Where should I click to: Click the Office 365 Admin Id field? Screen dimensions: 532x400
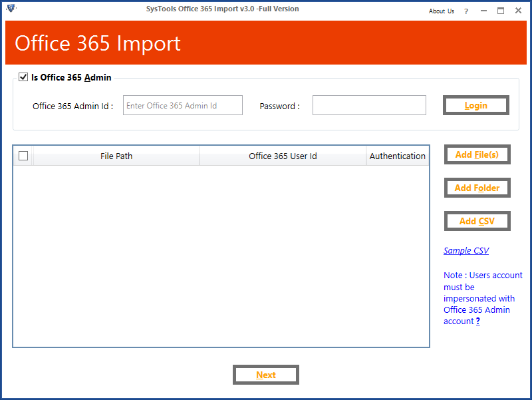pos(183,105)
